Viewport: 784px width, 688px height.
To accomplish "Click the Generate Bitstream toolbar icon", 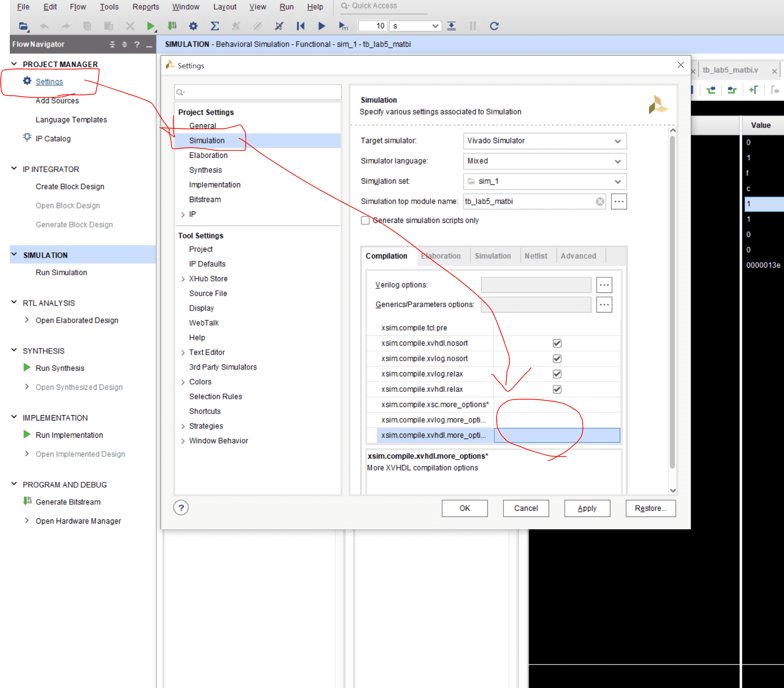I will (x=172, y=26).
